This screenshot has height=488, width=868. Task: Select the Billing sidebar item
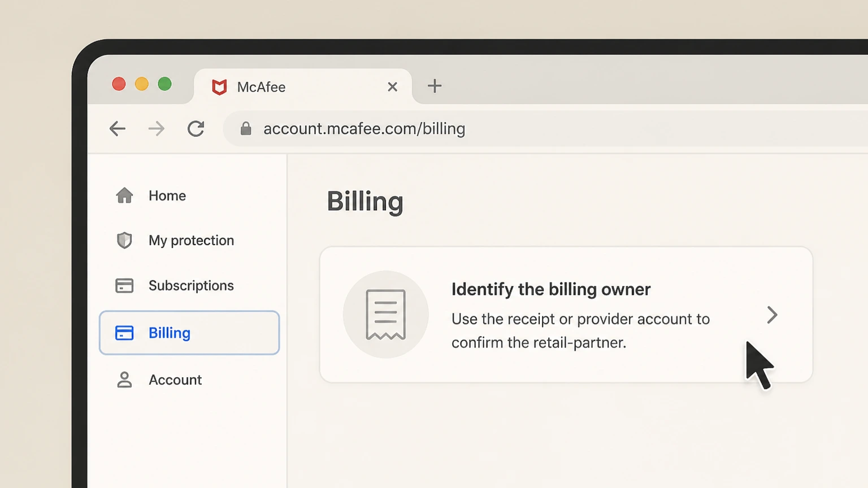point(189,333)
